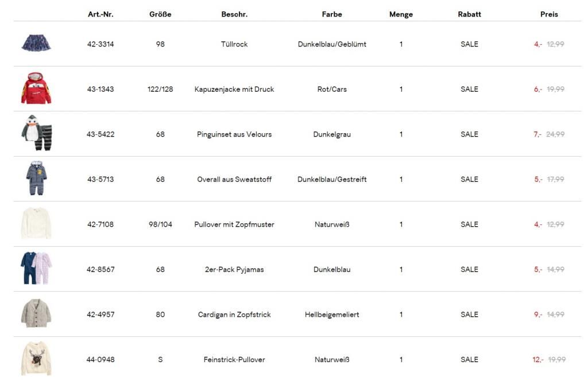Click the Größe column header
588x380 pixels.
(x=160, y=14)
